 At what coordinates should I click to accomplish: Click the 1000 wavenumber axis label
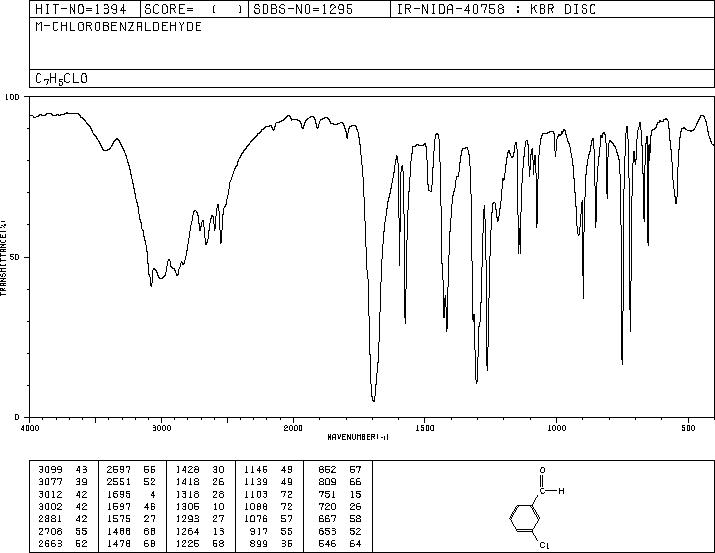click(x=556, y=428)
